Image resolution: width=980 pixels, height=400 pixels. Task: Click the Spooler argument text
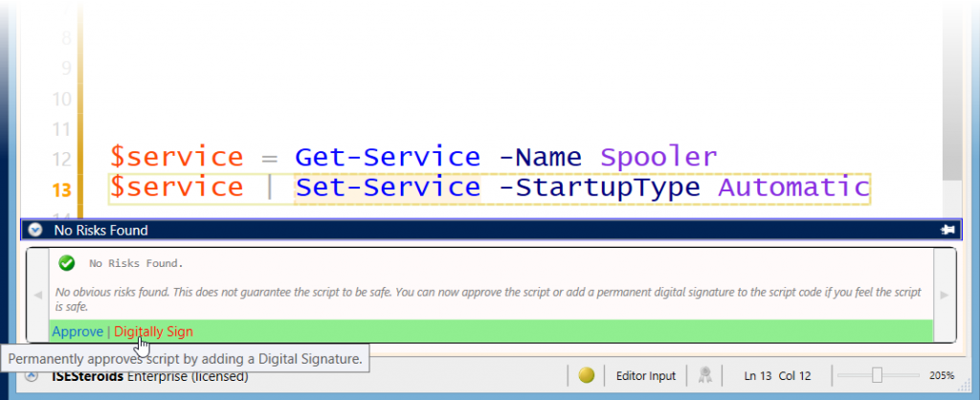click(658, 156)
